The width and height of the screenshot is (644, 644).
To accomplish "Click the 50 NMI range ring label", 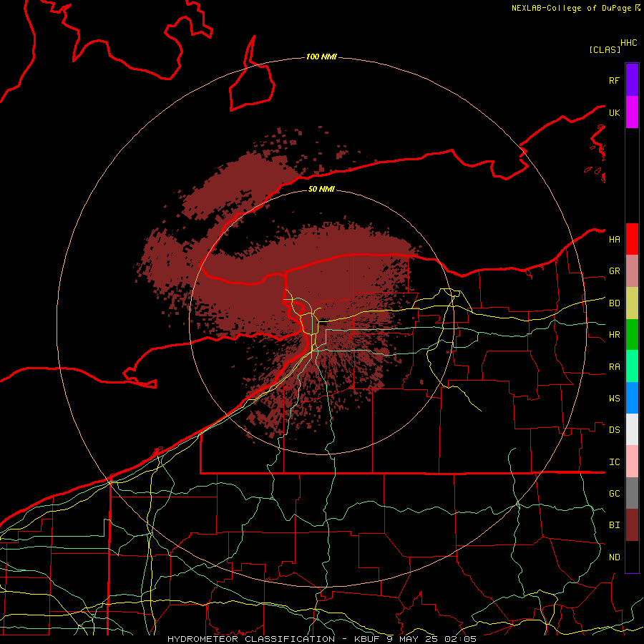I will point(321,189).
